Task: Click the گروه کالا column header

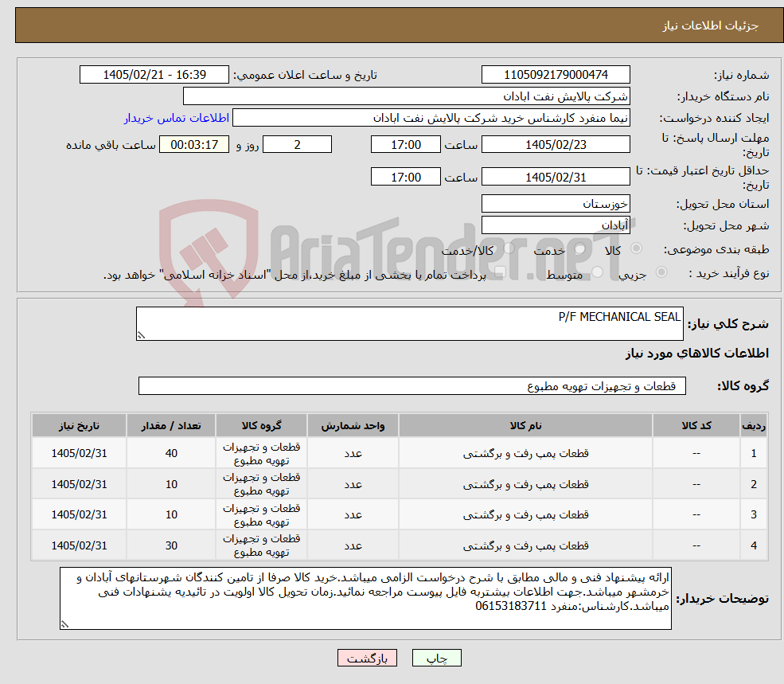Action: pyautogui.click(x=261, y=425)
